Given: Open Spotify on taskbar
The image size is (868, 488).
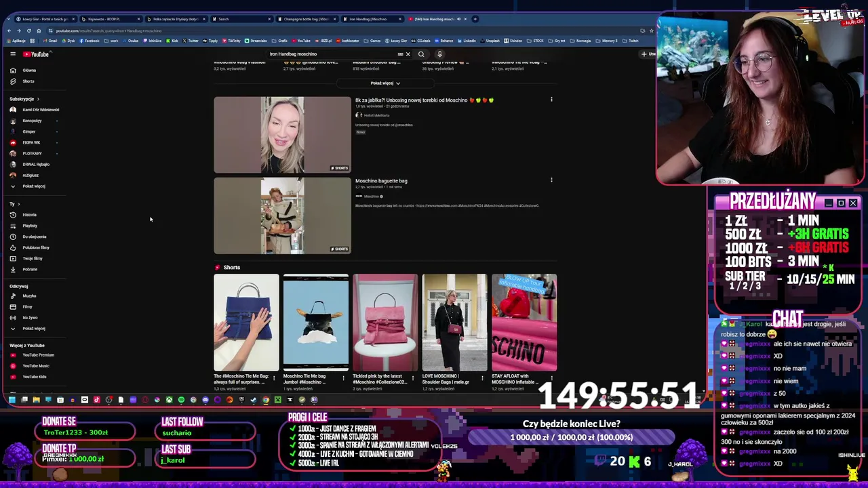Looking at the screenshot, I should coord(181,400).
